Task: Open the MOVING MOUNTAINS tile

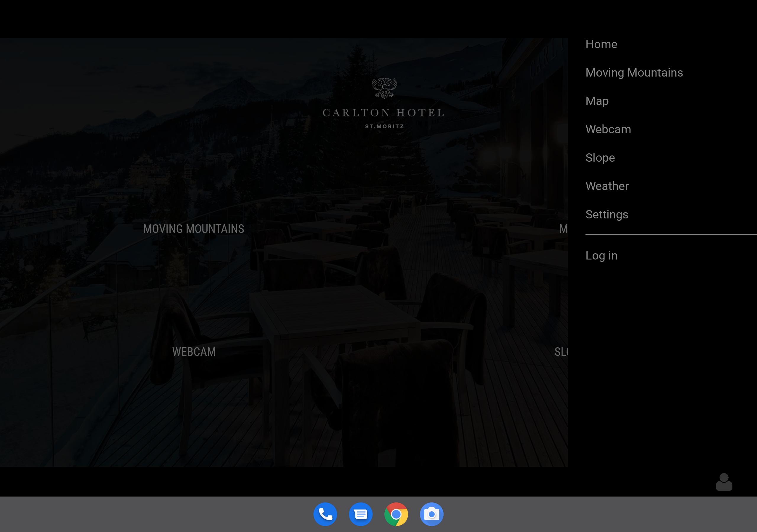Action: 193,229
